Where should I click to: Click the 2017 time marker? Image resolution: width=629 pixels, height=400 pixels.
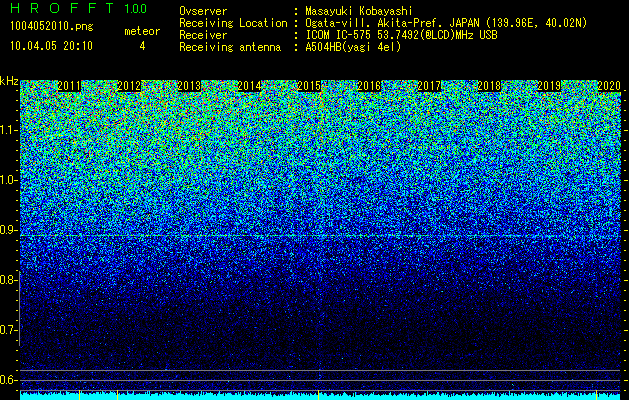coord(429,86)
